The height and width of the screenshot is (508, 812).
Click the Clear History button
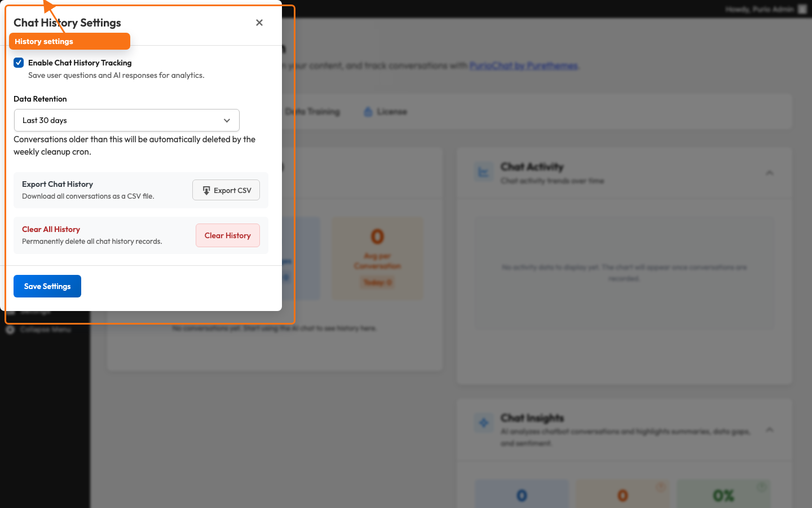click(x=228, y=235)
